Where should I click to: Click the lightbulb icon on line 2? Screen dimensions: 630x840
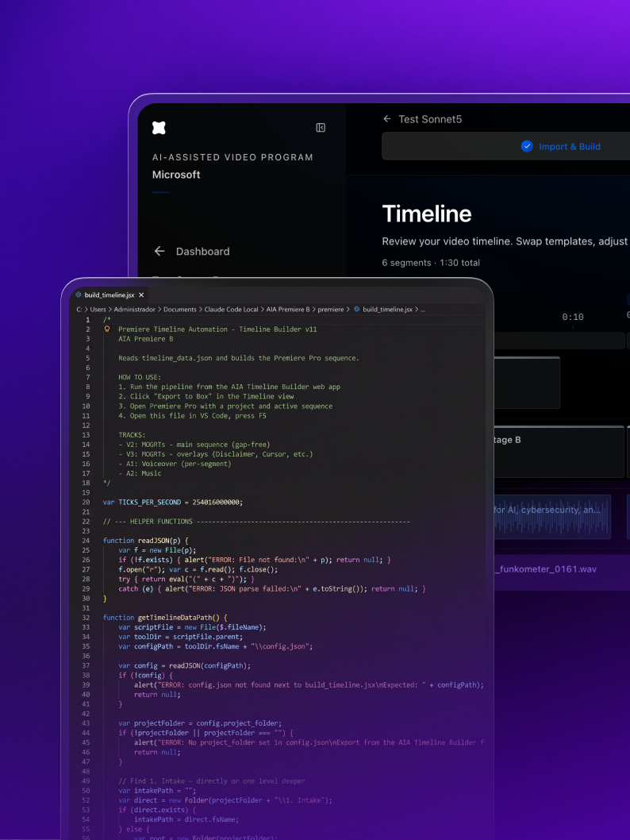(107, 329)
